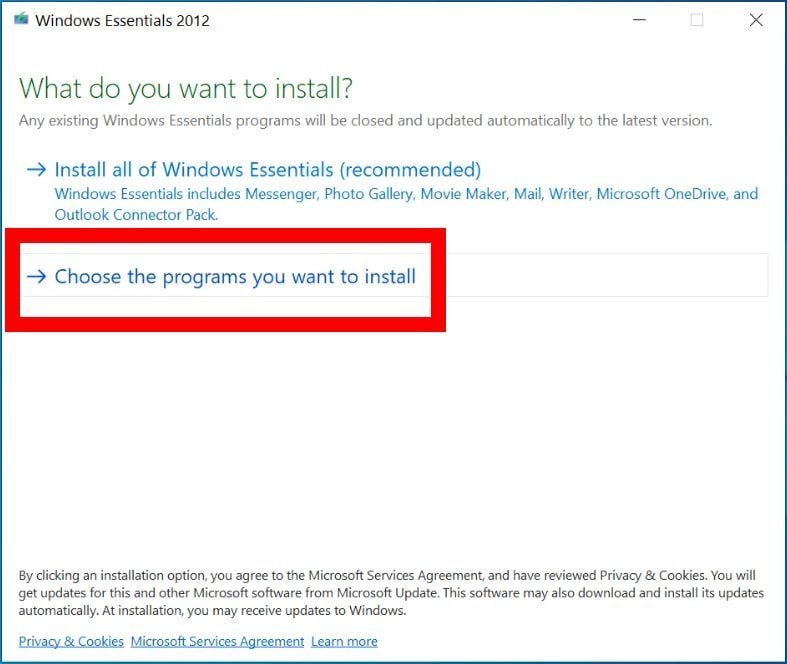Open the Privacy & Cookies link
The width and height of the screenshot is (787, 664).
[x=71, y=641]
